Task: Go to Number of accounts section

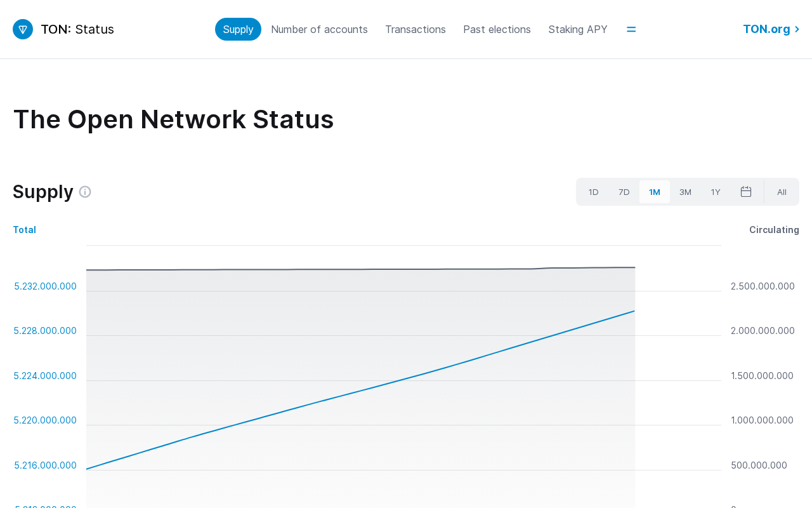Action: pyautogui.click(x=319, y=29)
